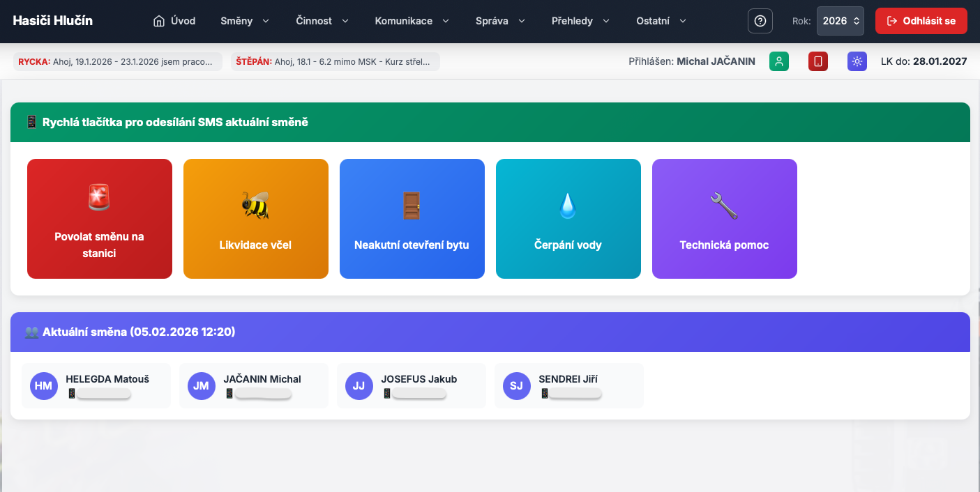
Task: Send the Likvidace včel SMS
Action: (x=256, y=219)
